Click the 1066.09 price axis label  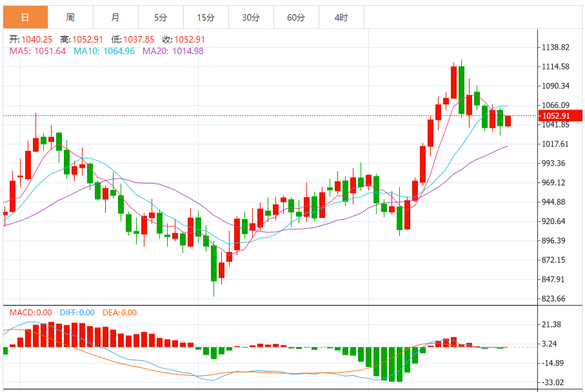[555, 105]
